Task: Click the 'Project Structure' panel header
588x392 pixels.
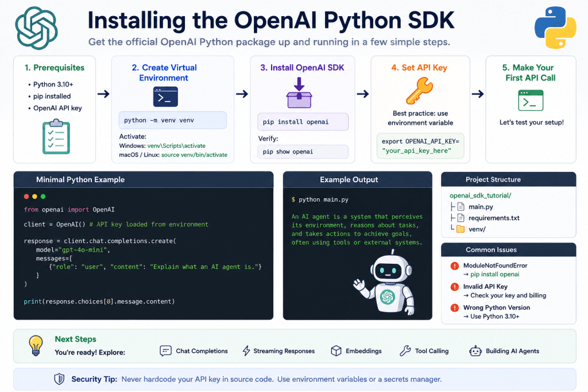Action: coord(509,179)
